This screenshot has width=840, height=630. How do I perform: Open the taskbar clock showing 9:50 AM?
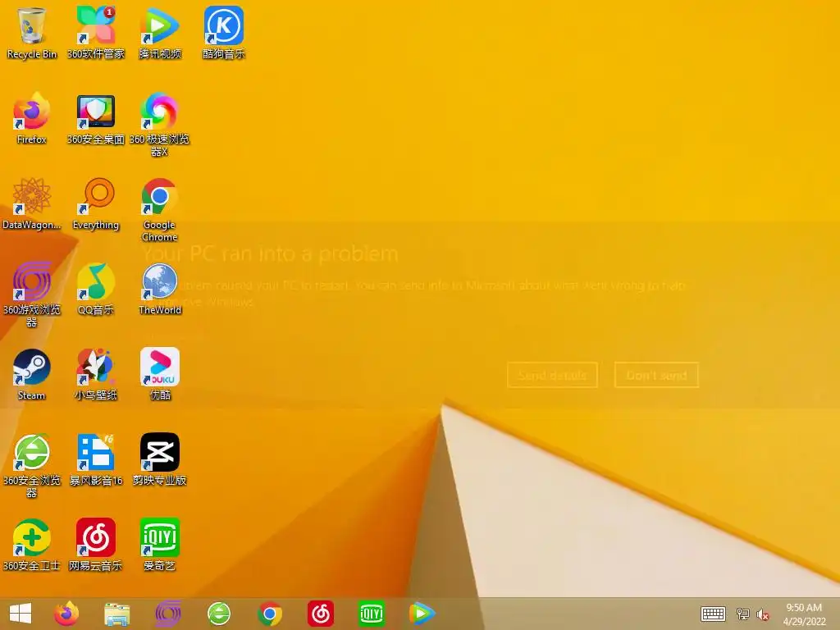(804, 614)
